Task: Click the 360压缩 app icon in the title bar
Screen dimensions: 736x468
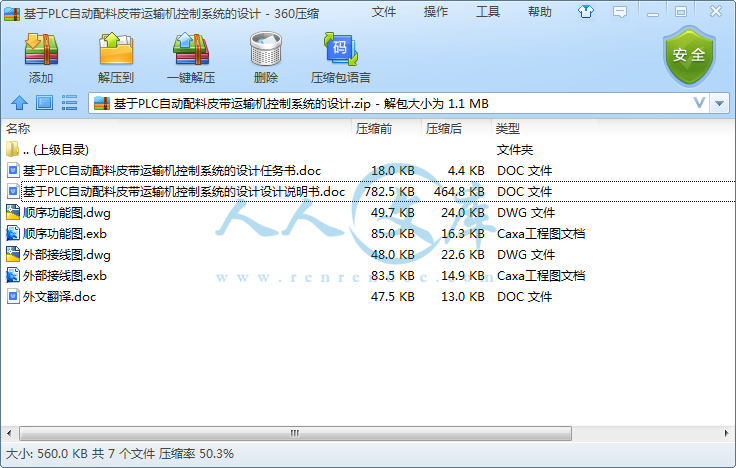Action: (12, 14)
